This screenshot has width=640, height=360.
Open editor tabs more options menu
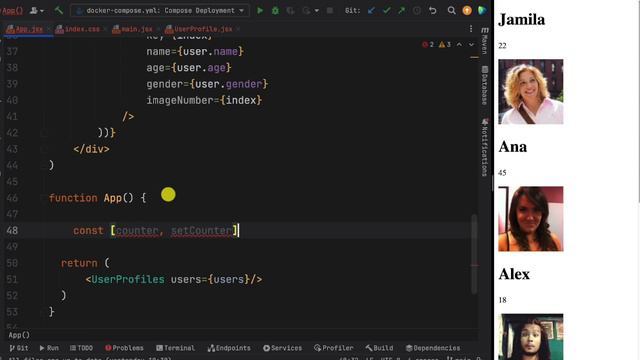tap(471, 29)
